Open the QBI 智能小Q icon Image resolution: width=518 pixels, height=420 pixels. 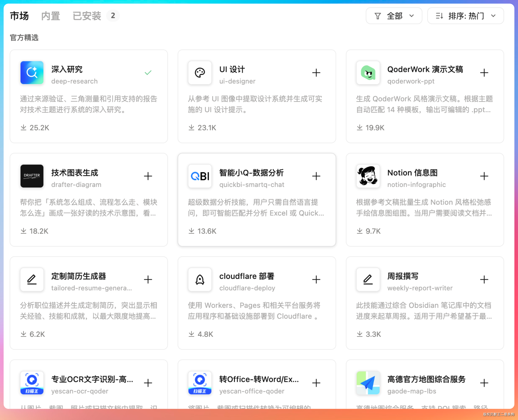[x=200, y=176]
